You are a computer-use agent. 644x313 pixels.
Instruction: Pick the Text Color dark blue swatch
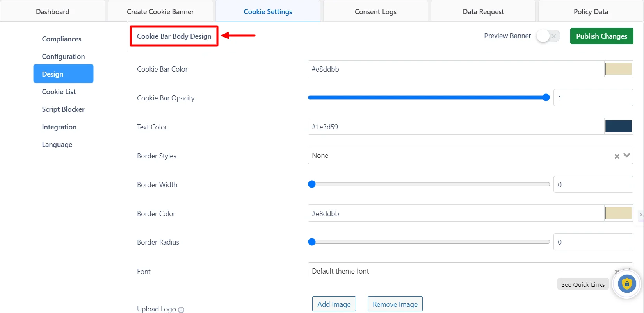618,127
